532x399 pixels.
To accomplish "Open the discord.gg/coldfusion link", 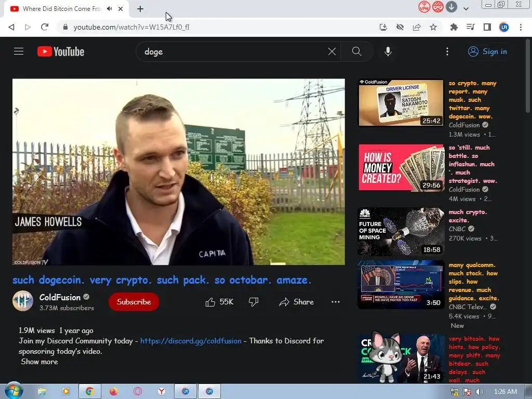I will [191, 341].
